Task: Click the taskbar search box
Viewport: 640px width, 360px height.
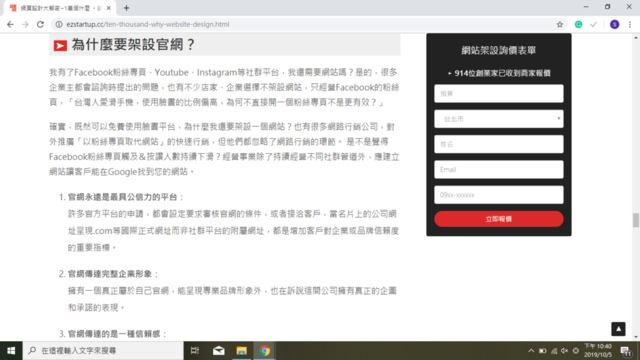Action: 103,351
